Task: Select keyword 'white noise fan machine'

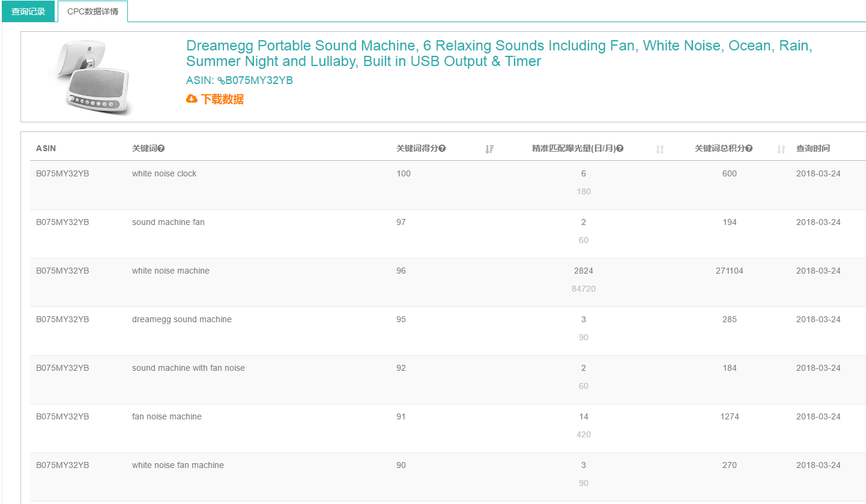Action: point(178,465)
